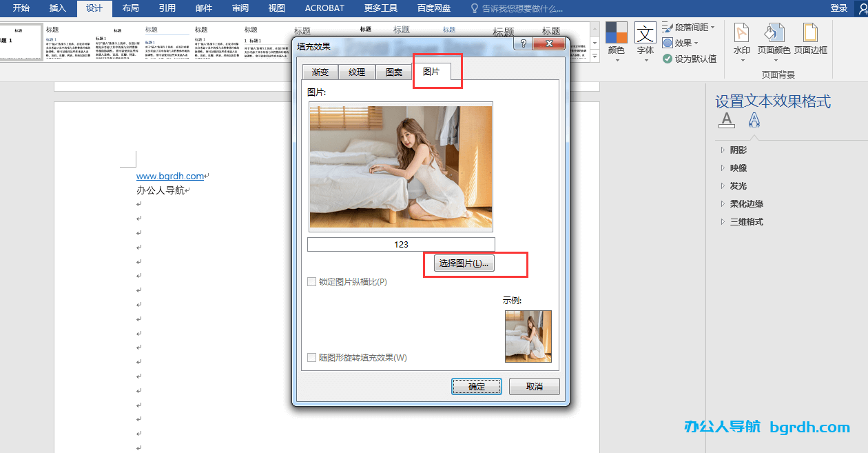Toggle Rotate fill effect with shape checkbox
The height and width of the screenshot is (453, 868).
click(x=312, y=358)
